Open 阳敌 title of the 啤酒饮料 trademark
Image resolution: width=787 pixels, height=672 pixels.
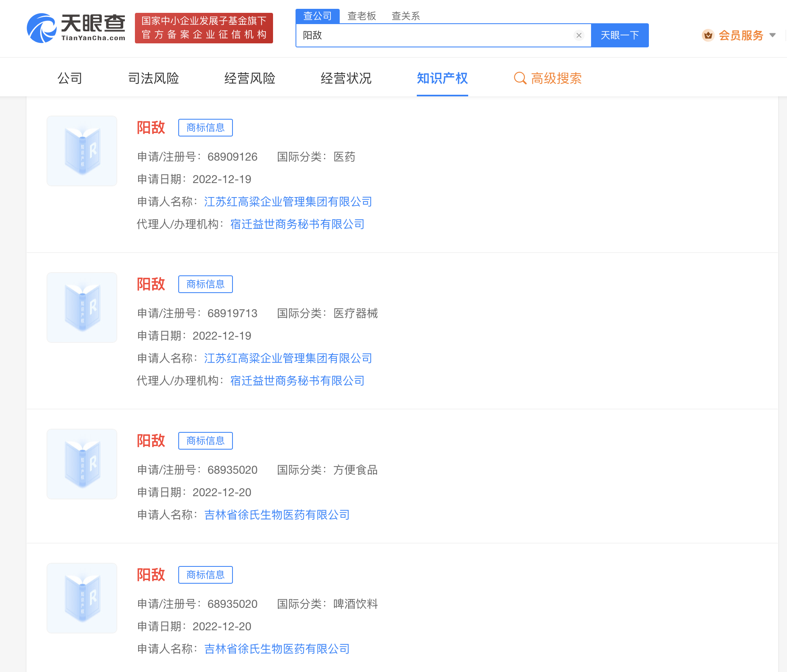[x=151, y=575]
